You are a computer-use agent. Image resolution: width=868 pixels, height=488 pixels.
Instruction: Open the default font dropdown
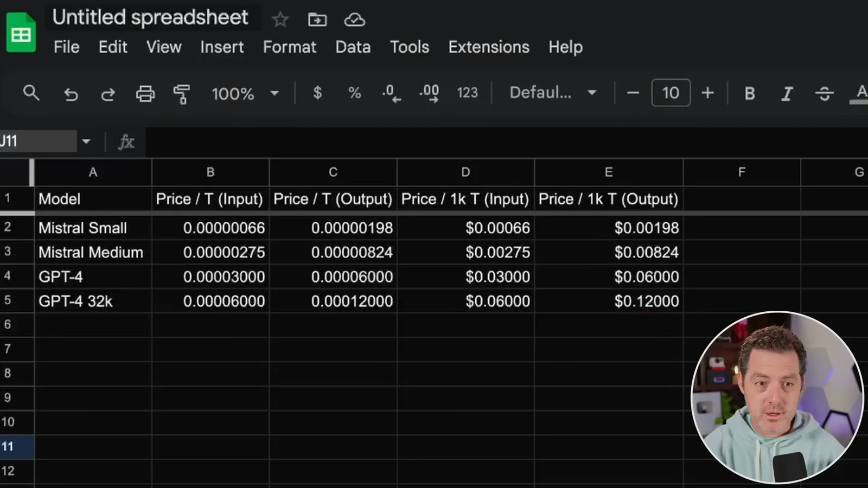553,93
